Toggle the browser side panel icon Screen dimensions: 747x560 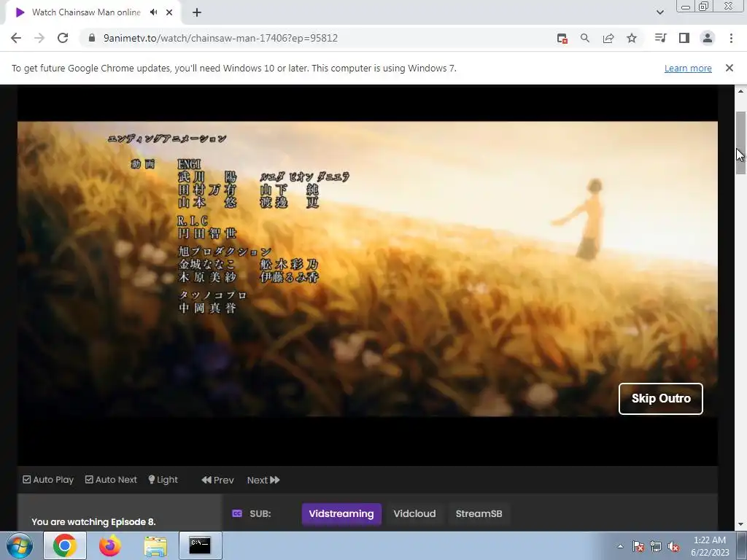coord(684,38)
